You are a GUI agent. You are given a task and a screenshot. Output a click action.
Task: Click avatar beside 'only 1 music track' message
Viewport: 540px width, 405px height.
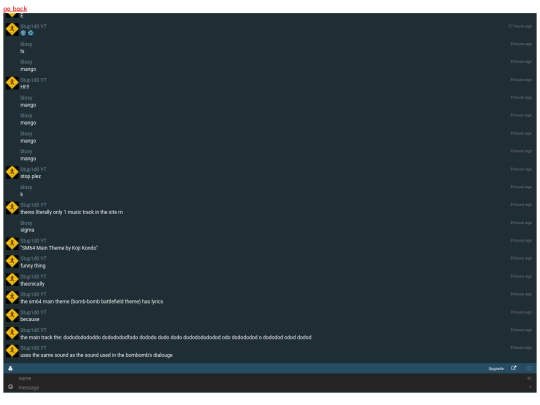(12, 208)
